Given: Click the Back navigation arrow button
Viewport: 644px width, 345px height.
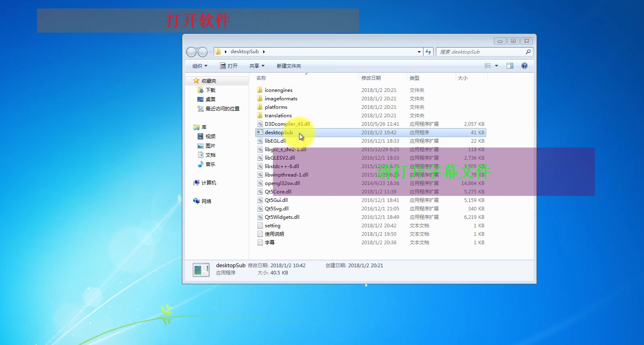Looking at the screenshot, I should pos(192,52).
